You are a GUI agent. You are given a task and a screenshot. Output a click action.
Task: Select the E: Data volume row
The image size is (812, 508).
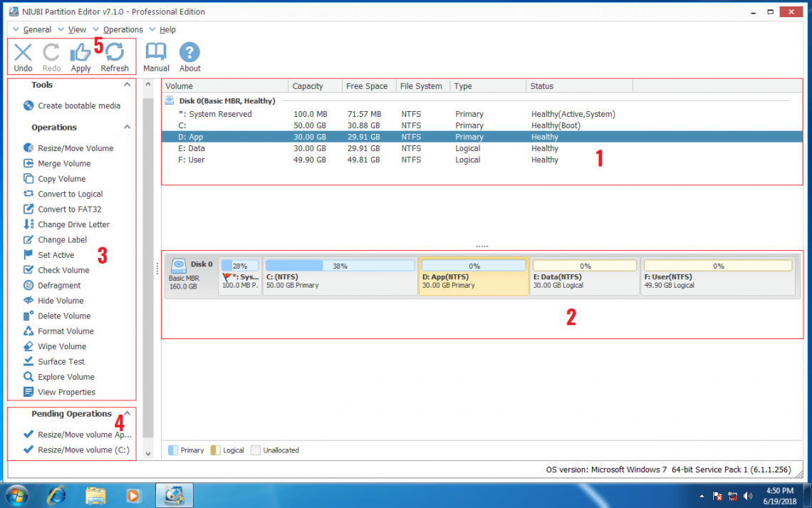(482, 148)
